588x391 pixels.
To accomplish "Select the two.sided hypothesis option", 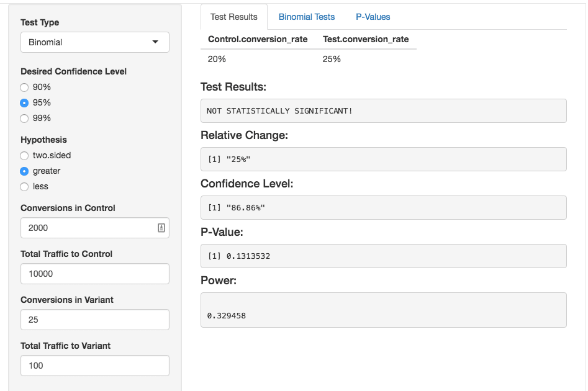I will [x=24, y=156].
